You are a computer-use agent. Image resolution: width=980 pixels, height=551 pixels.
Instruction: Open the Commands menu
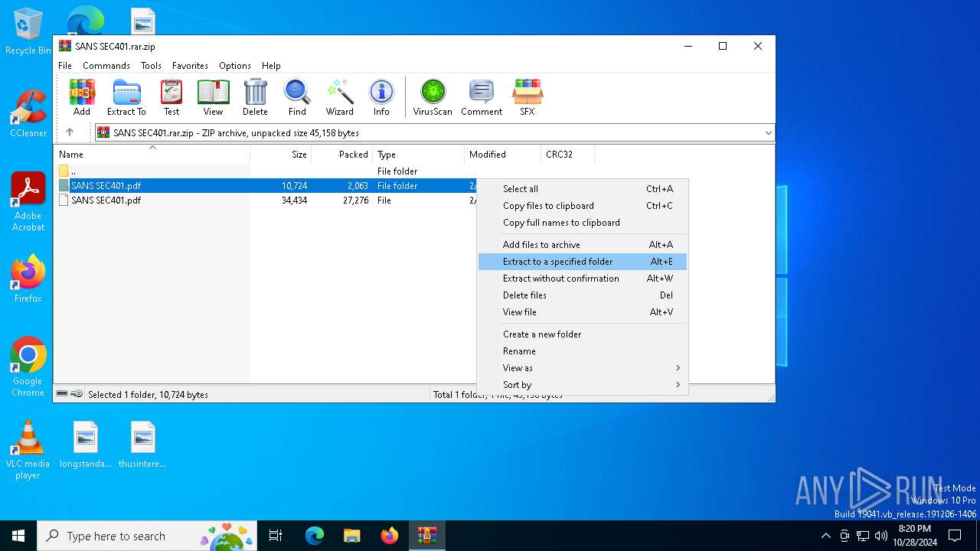pyautogui.click(x=106, y=66)
